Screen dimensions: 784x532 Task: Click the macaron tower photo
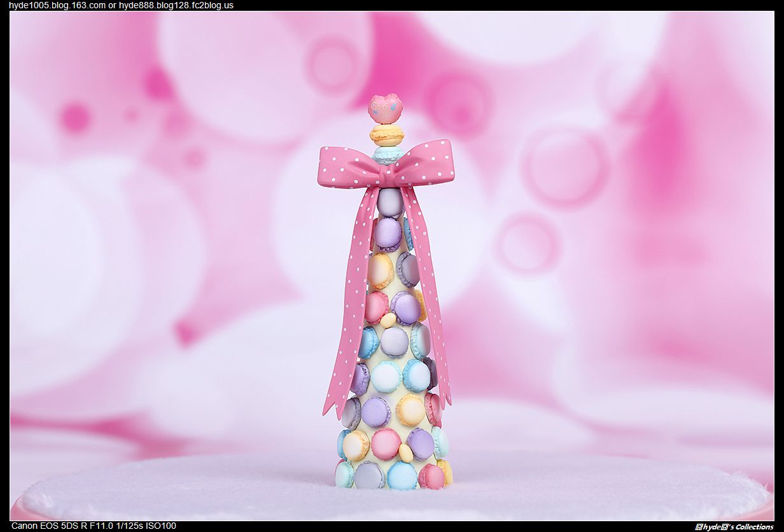(x=392, y=266)
